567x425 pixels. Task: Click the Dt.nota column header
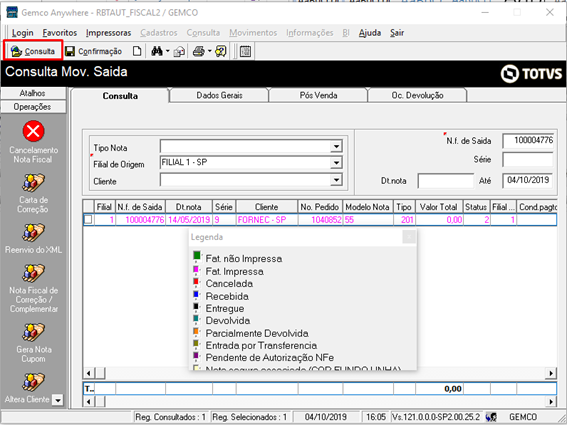(188, 207)
